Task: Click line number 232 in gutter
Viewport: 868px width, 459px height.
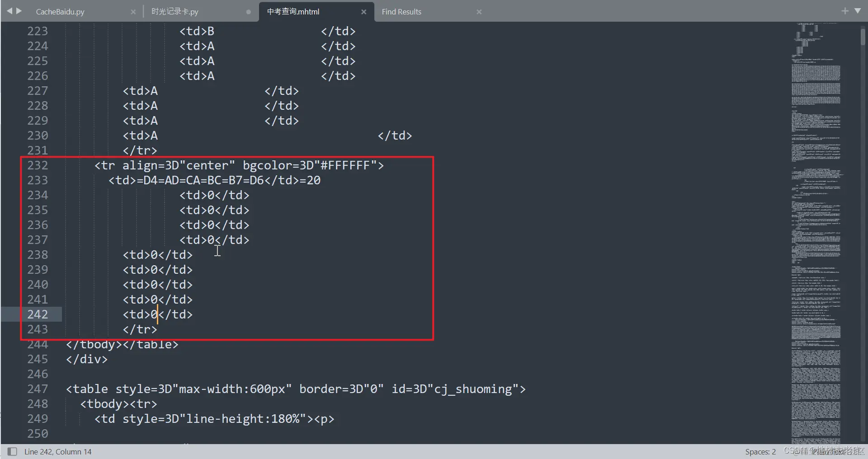Action: (x=37, y=165)
